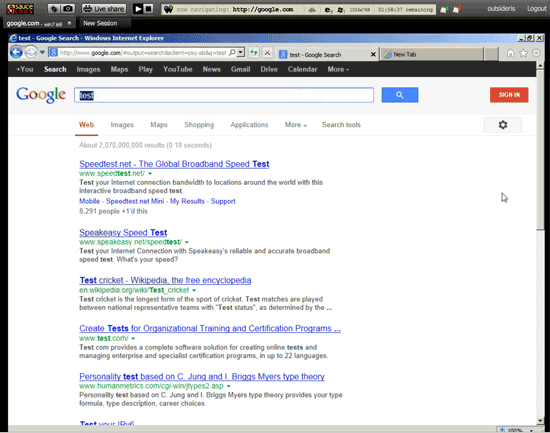The width and height of the screenshot is (550, 433).
Task: Click the red X stop loading icon
Action: coord(267,53)
